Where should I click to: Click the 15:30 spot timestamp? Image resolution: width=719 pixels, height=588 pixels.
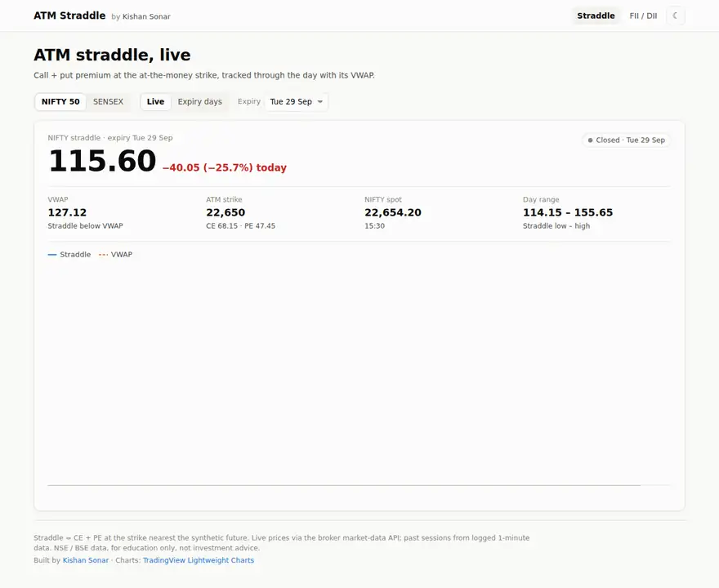point(375,226)
